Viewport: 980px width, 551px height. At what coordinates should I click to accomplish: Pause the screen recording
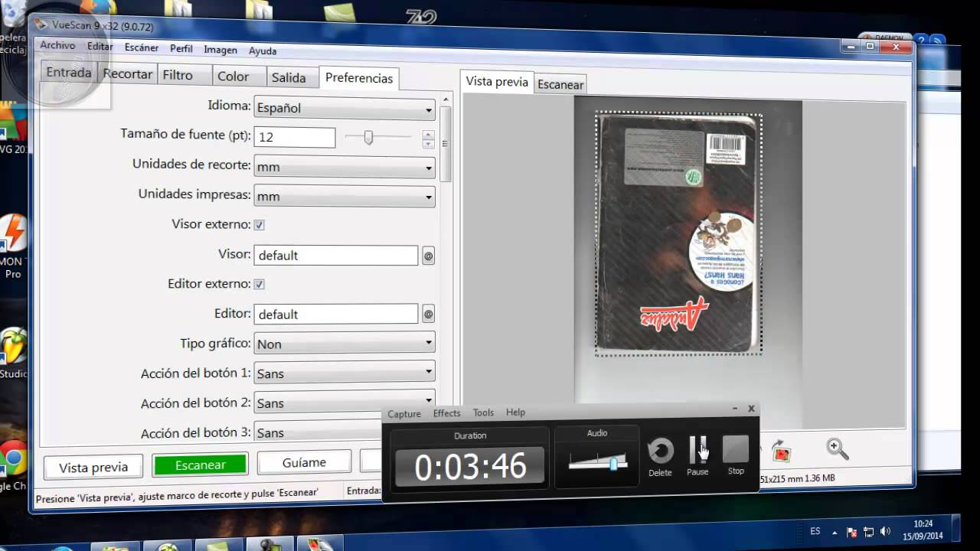tap(697, 457)
